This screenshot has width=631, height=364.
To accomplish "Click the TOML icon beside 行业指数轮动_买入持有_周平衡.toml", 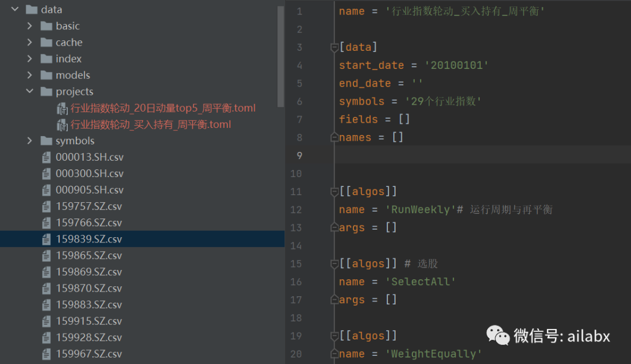I will point(62,124).
